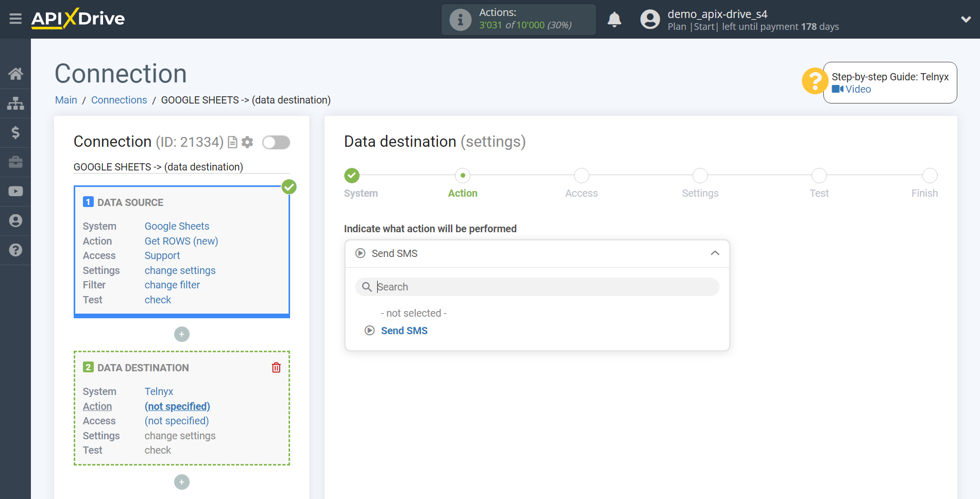This screenshot has height=499, width=980.
Task: Click data source change settings link
Action: pos(180,270)
